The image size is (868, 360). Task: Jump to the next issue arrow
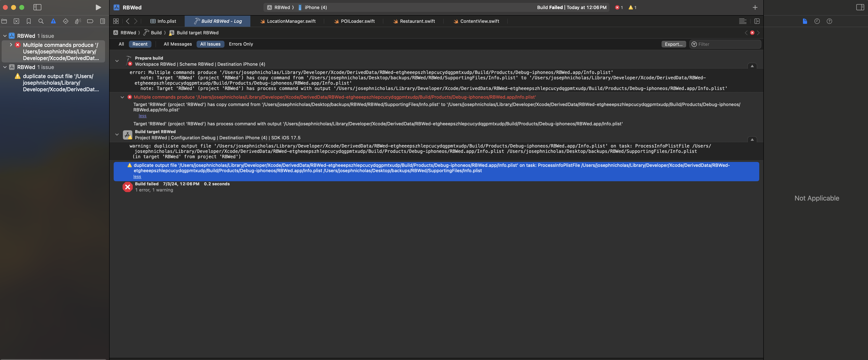(x=758, y=33)
